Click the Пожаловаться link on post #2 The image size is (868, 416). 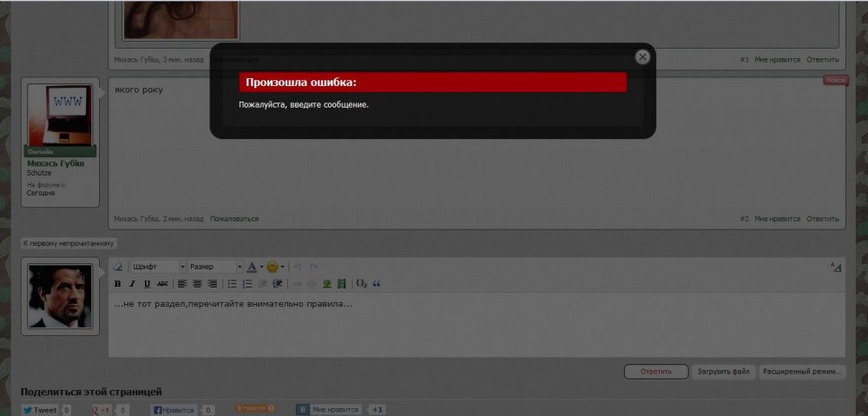point(234,219)
